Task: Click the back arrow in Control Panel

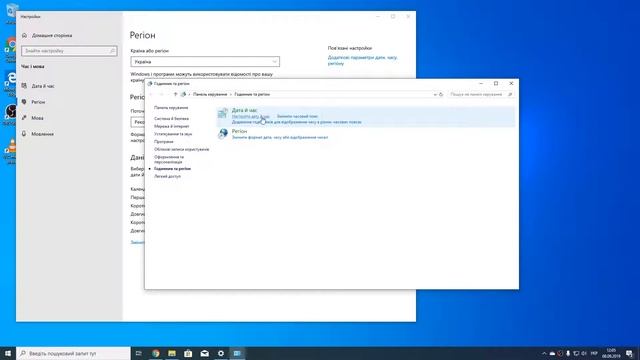Action: pyautogui.click(x=151, y=94)
